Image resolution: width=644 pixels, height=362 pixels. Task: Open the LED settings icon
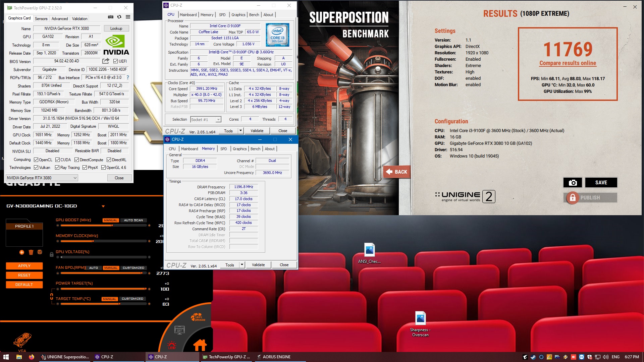172,345
